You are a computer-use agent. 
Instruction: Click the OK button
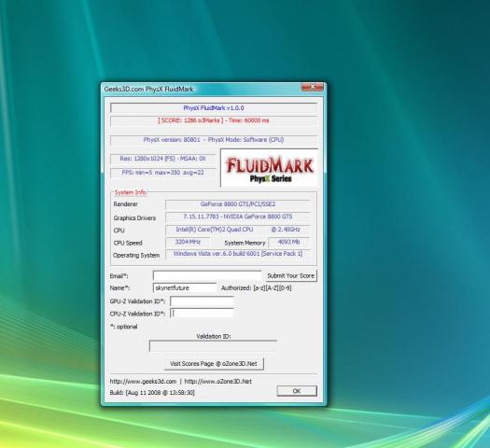[x=297, y=391]
